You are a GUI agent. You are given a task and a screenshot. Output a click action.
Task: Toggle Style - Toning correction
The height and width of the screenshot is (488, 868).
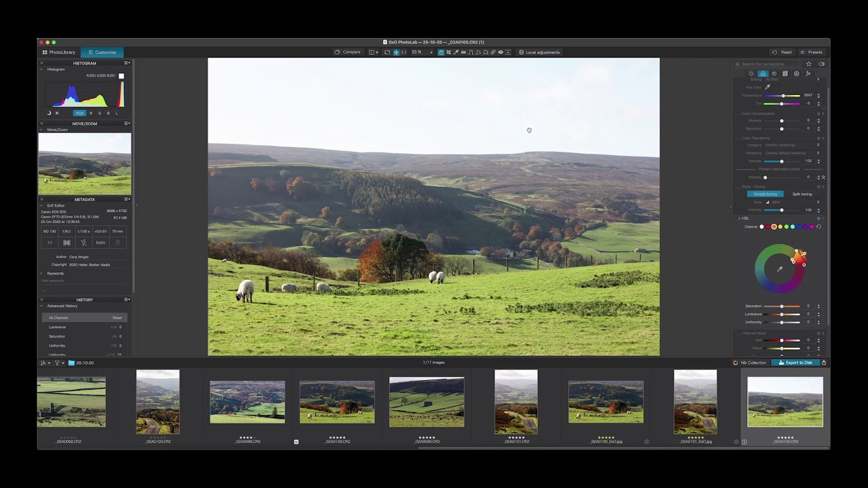point(738,186)
